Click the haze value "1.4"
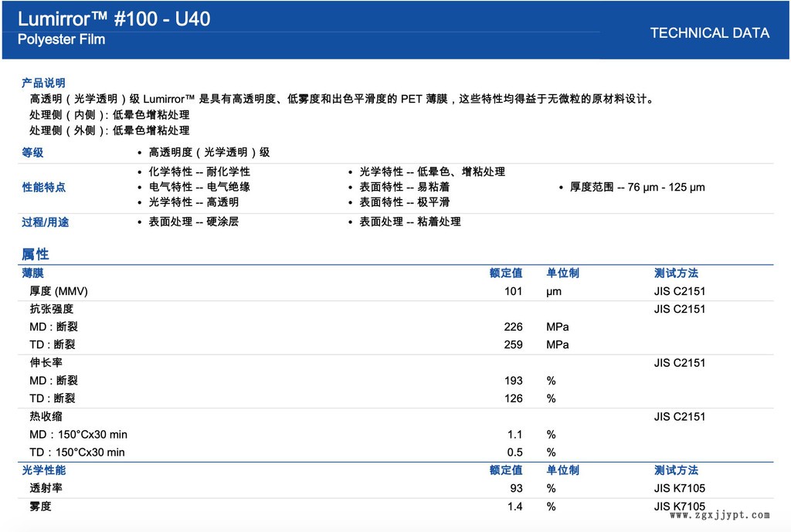Image resolution: width=791 pixels, height=532 pixels. (x=515, y=507)
